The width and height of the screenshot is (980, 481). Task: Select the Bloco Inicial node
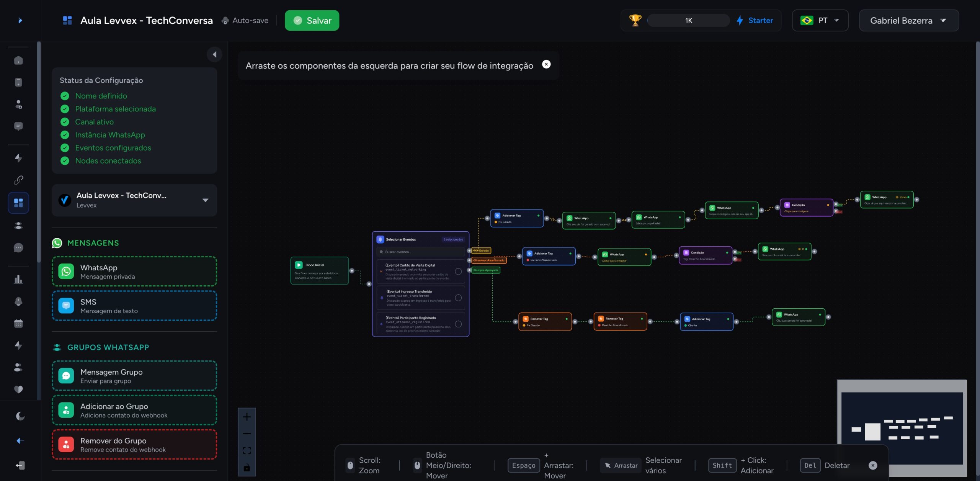click(x=320, y=271)
